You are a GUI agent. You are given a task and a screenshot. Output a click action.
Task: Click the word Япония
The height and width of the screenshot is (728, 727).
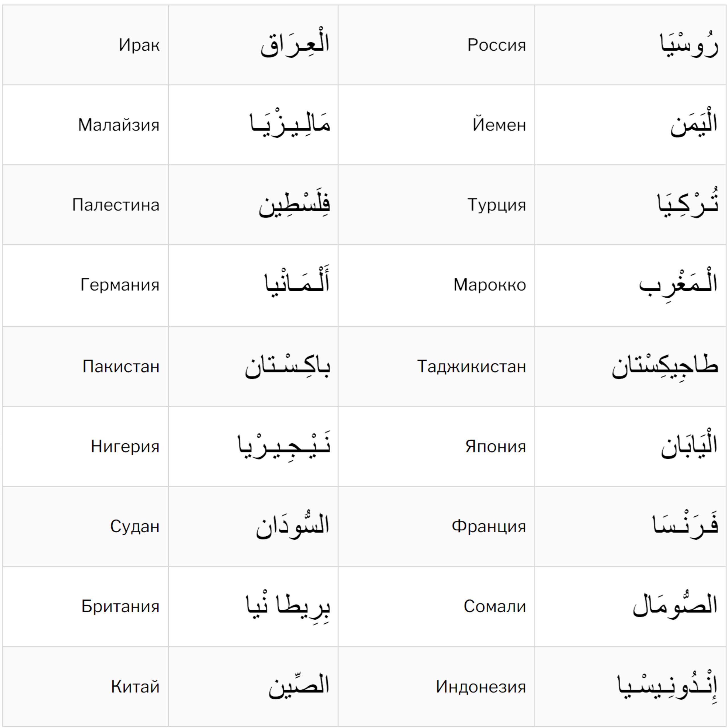coord(495,446)
